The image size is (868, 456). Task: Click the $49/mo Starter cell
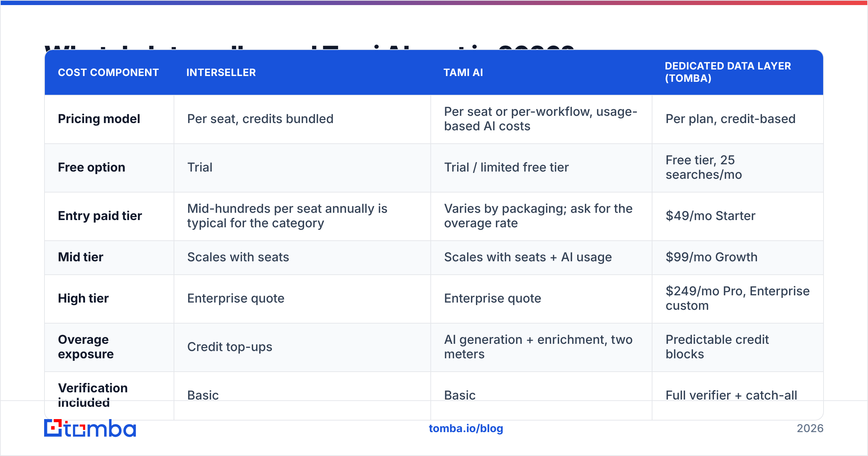tap(710, 216)
